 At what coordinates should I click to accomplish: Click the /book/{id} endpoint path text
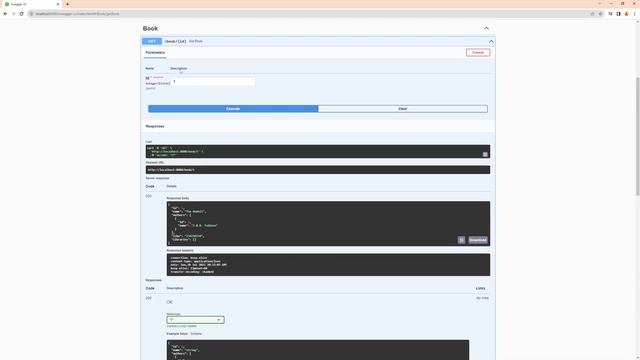[175, 41]
